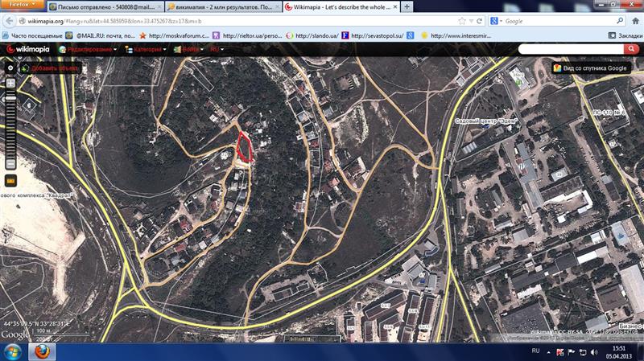The width and height of the screenshot is (644, 361).
Task: Click the orange ruler icon below zoom slider
Action: [x=10, y=181]
